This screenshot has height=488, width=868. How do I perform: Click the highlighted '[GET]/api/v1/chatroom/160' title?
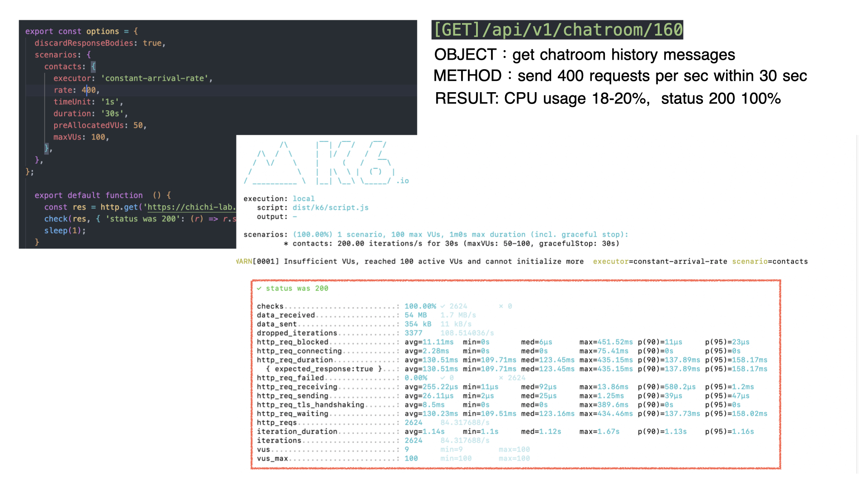coord(557,30)
